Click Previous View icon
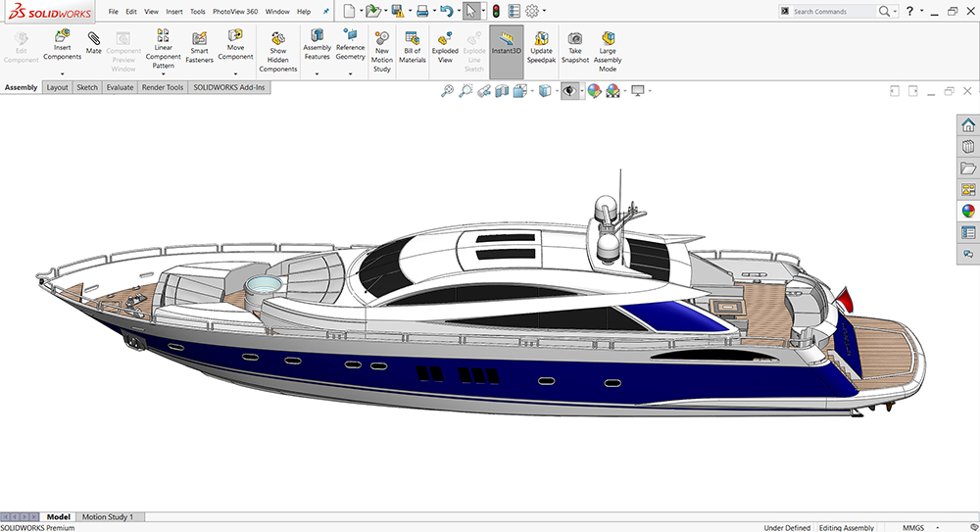The image size is (980, 532). click(484, 91)
